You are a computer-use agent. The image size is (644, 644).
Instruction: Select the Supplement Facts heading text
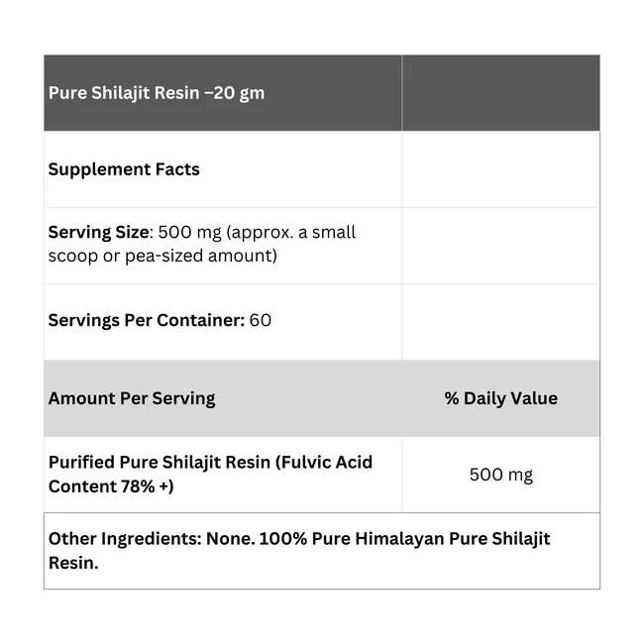click(x=124, y=169)
